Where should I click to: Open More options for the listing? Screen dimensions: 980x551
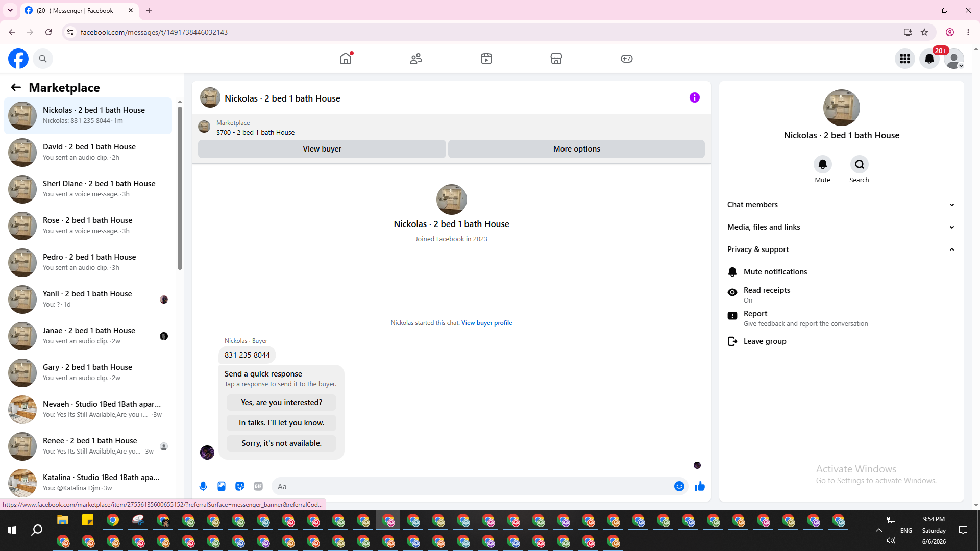(577, 149)
